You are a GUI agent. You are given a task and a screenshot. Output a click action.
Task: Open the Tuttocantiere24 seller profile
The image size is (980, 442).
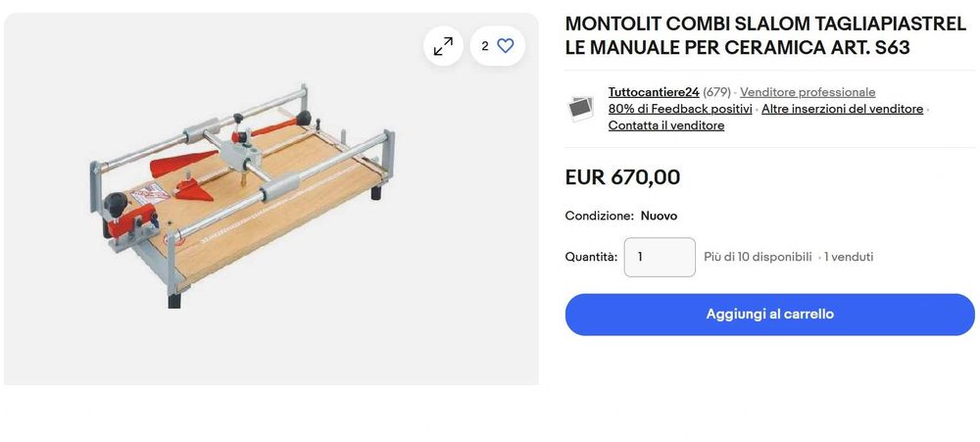(x=653, y=92)
